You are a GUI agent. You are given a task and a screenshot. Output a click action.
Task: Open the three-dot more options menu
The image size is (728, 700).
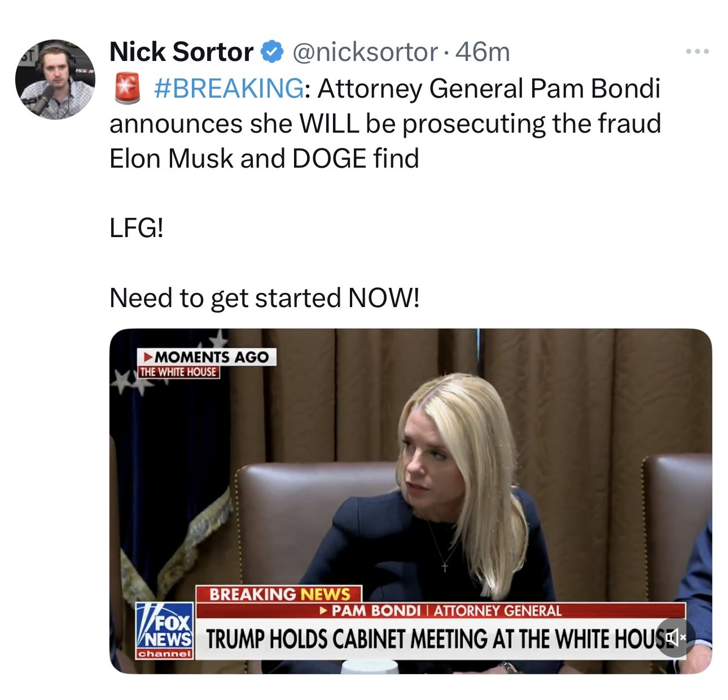pyautogui.click(x=697, y=52)
